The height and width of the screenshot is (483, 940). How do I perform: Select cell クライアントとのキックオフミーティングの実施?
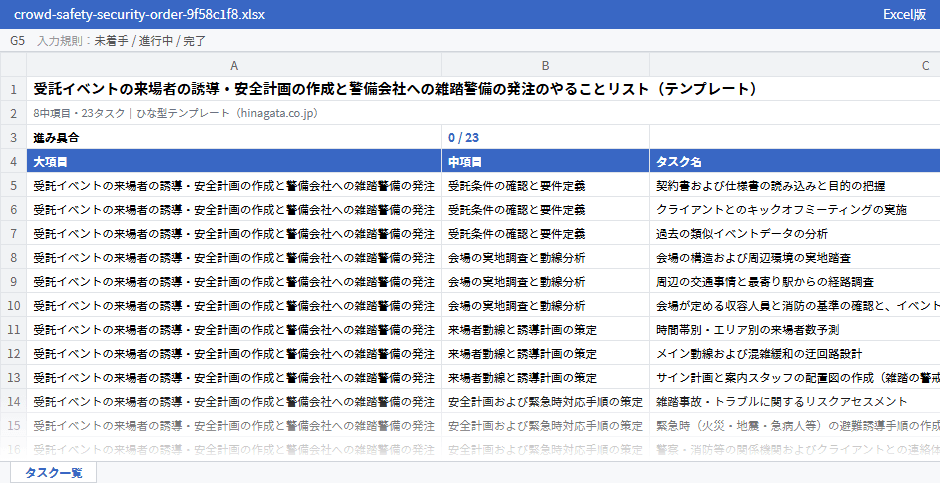coord(794,210)
